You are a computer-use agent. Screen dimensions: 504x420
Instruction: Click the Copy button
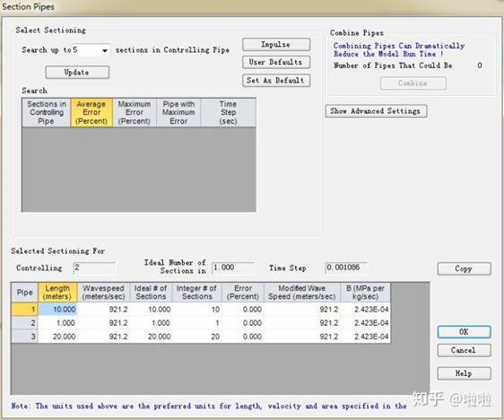[x=464, y=268]
